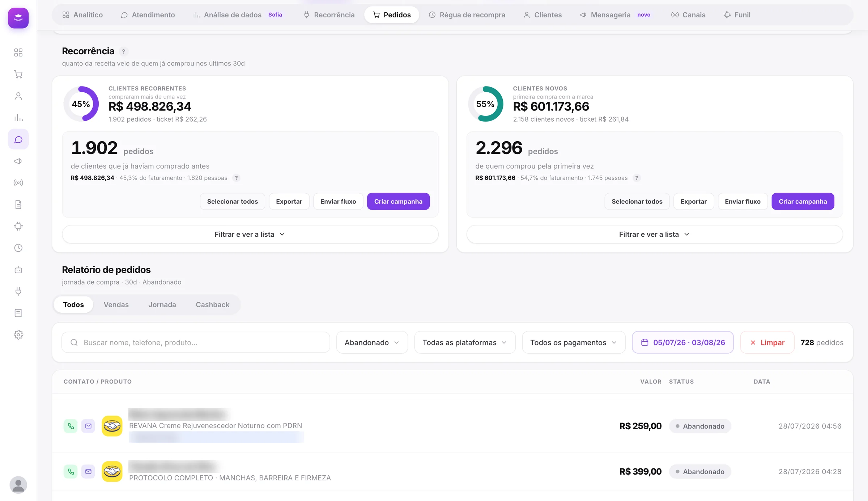Open the shopping cart icon in sidebar
This screenshot has width=868, height=501.
(18, 74)
